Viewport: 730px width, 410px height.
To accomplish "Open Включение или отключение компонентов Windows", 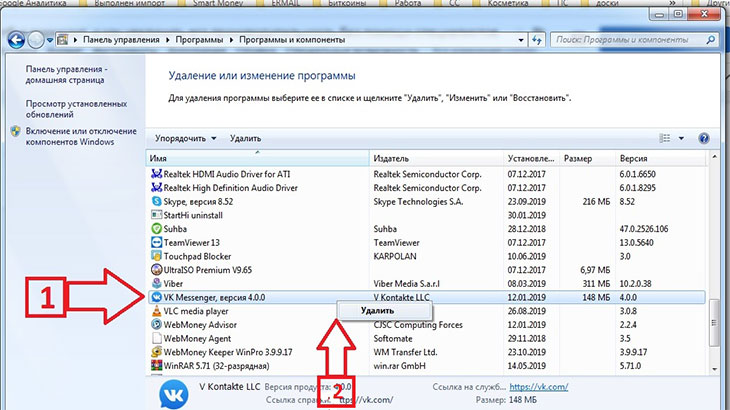I will click(x=81, y=136).
